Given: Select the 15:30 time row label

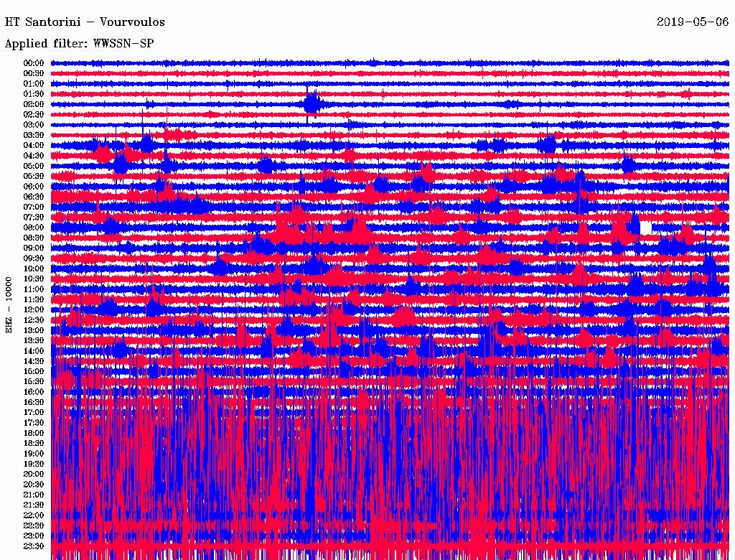Looking at the screenshot, I should click(34, 382).
